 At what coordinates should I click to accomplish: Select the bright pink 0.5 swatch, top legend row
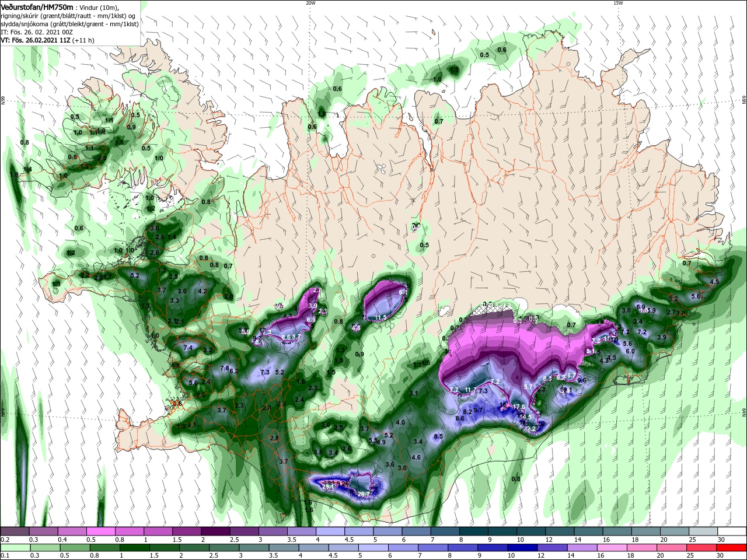pos(100,531)
